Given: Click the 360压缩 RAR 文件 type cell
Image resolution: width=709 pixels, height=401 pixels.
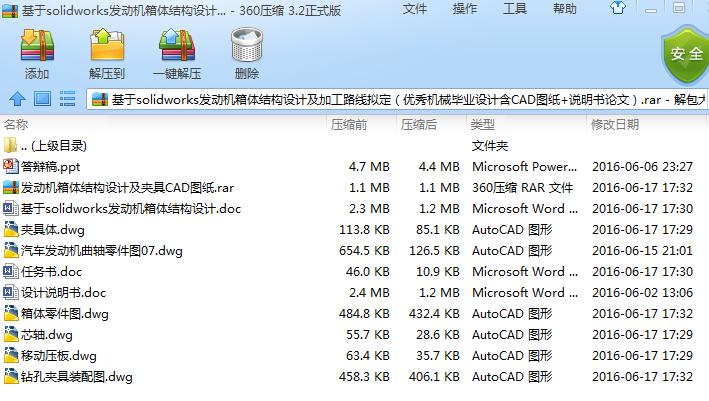Looking at the screenshot, I should pyautogui.click(x=523, y=188).
